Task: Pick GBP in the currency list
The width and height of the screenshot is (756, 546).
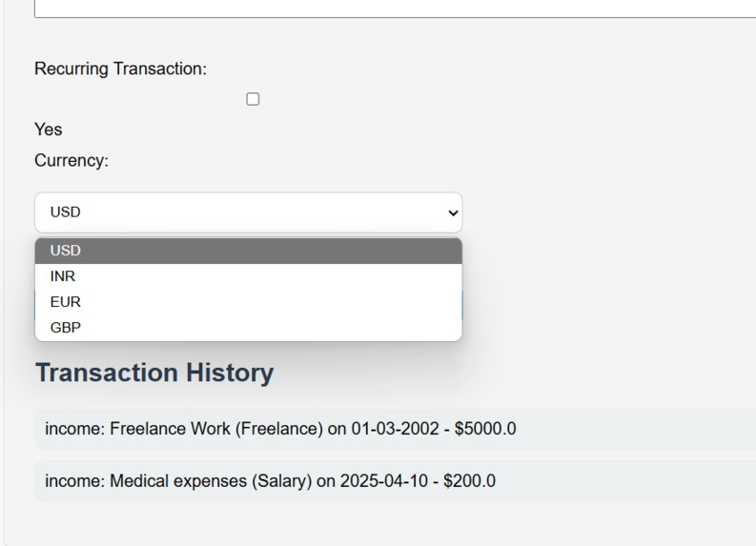Action: (249, 327)
